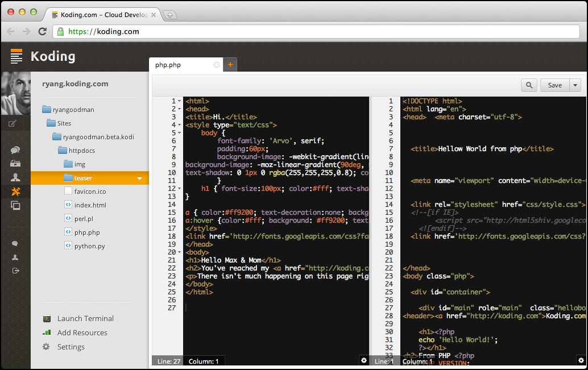Click Launch Terminal

pos(85,319)
